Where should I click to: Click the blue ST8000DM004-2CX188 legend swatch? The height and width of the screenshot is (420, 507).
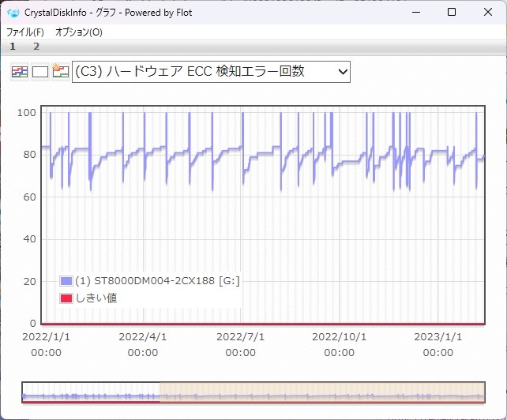66,281
